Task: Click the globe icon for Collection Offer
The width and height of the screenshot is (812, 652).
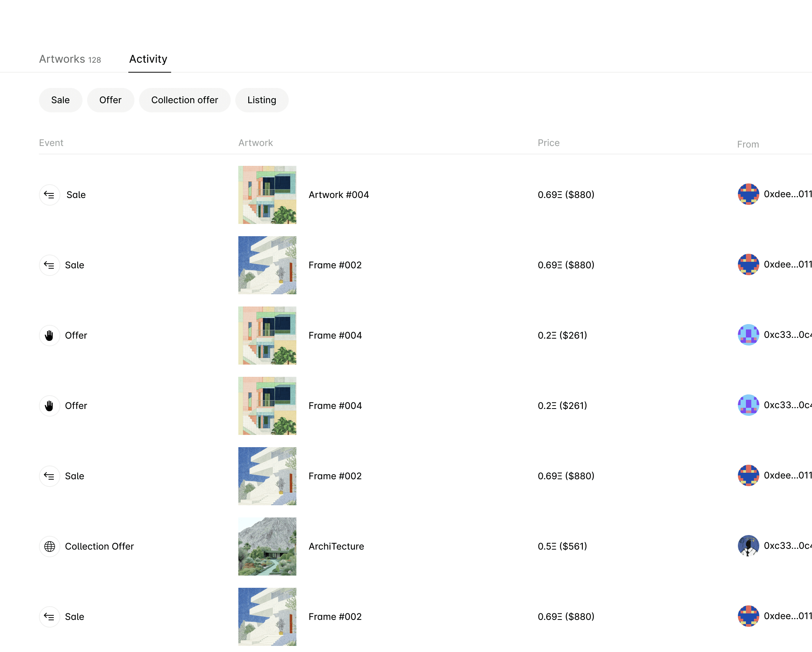Action: [49, 547]
